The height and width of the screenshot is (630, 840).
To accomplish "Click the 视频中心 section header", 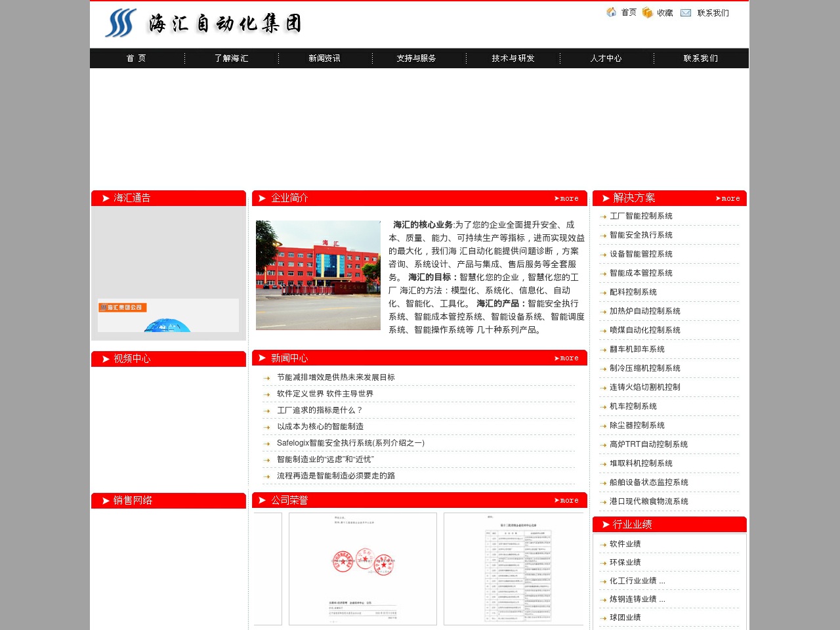I will (x=169, y=359).
